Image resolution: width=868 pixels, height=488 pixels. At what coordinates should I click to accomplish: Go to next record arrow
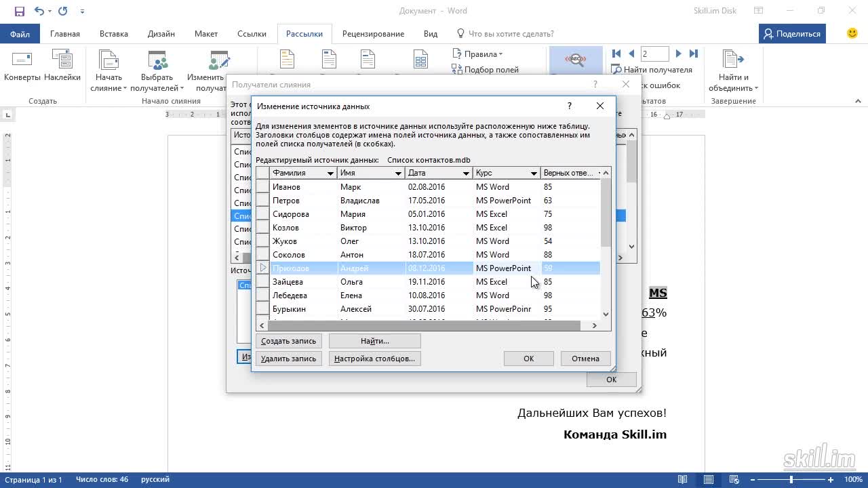click(x=679, y=54)
